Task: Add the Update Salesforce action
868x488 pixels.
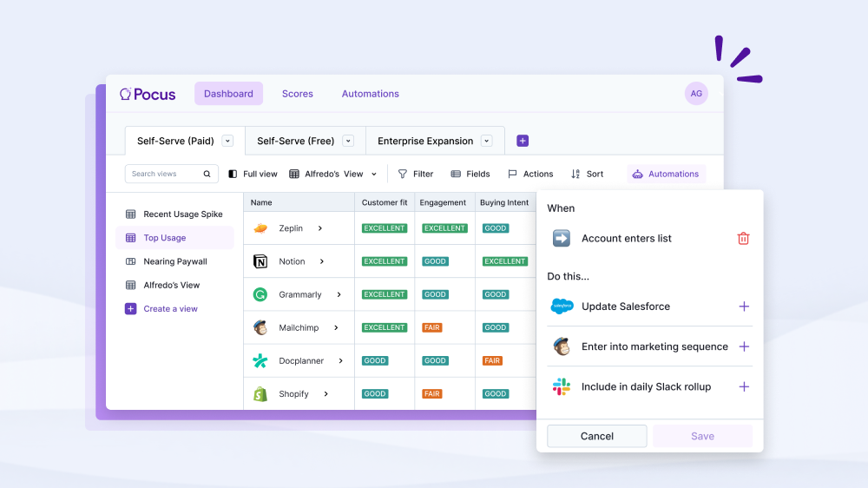Action: (x=744, y=307)
